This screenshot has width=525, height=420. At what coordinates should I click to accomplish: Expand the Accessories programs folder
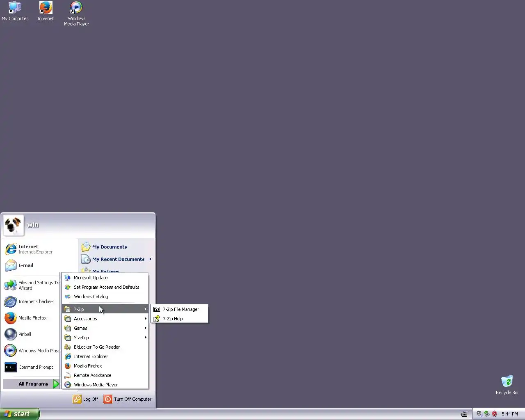pyautogui.click(x=105, y=319)
